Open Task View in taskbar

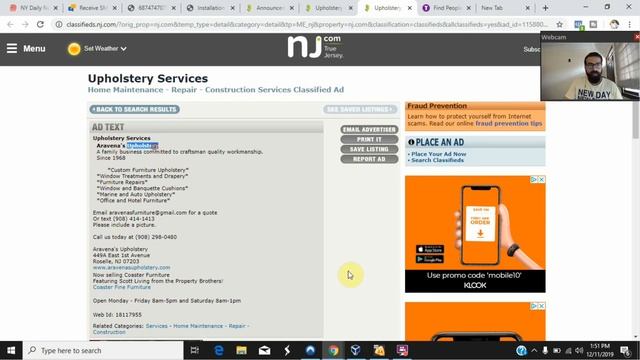(195, 350)
